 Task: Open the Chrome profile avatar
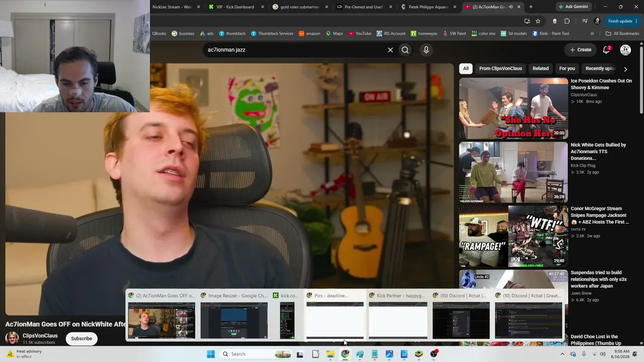point(597,21)
